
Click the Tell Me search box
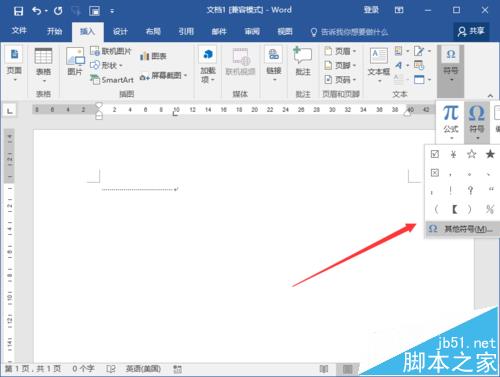tap(349, 32)
